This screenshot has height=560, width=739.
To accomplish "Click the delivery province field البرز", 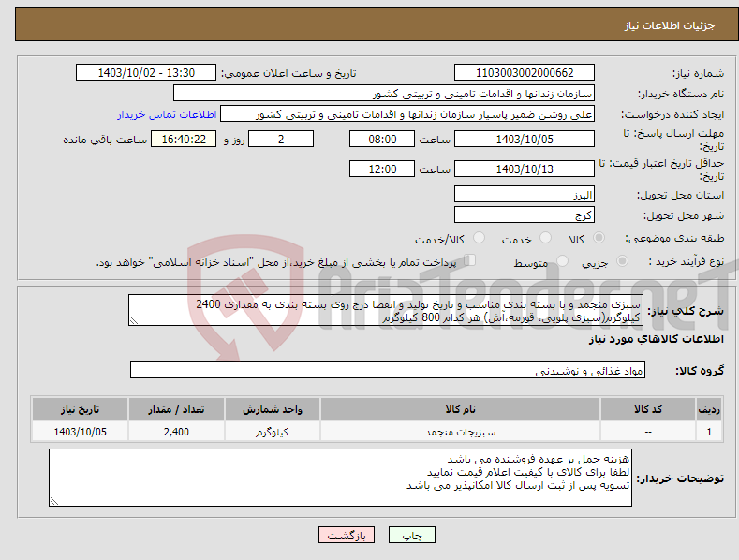I will (x=525, y=194).
